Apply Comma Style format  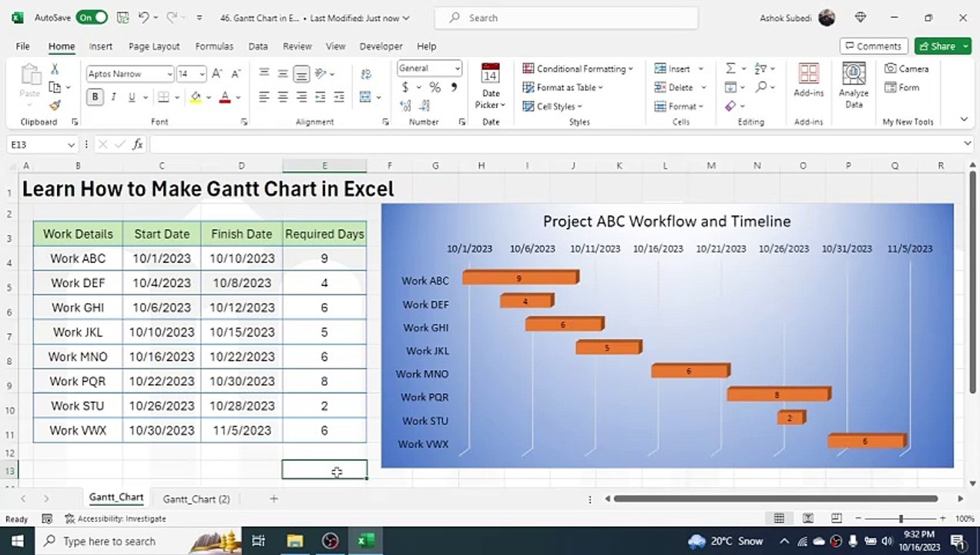[x=455, y=87]
